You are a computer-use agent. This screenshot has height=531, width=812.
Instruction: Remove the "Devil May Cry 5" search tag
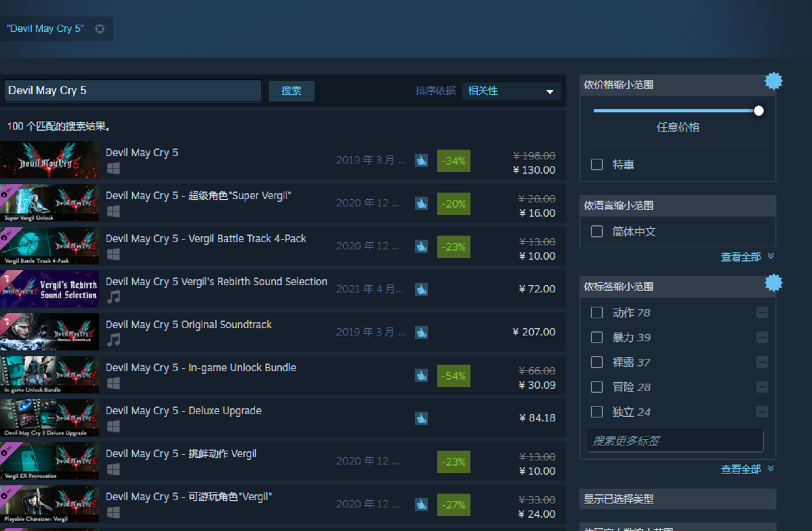click(x=100, y=29)
